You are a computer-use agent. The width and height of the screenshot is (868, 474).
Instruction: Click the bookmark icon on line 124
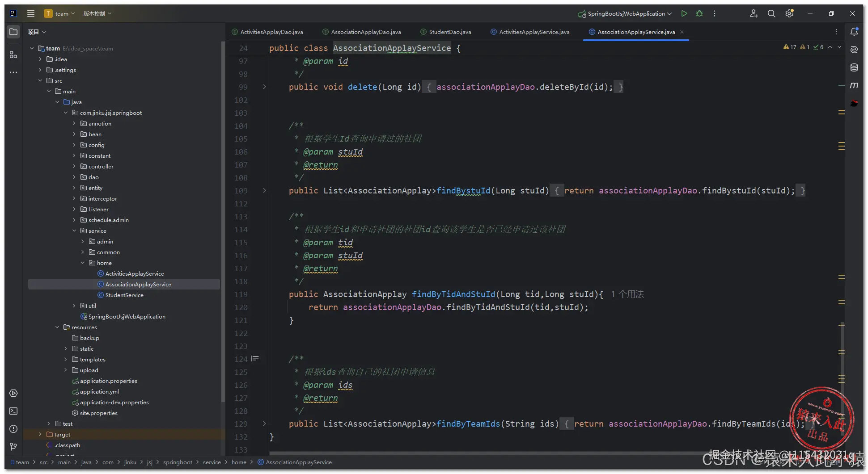[x=255, y=359]
